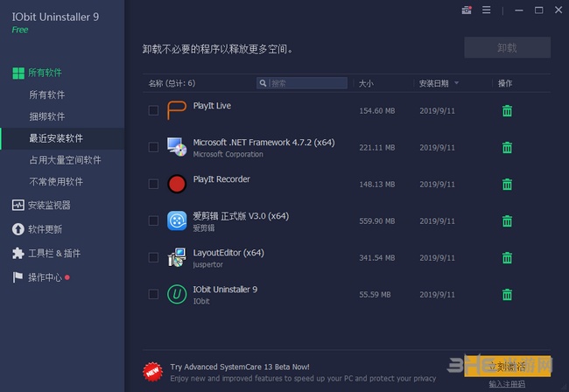569x392 pixels.
Task: Select 所有软件 sub-item in sidebar
Action: pos(46,95)
